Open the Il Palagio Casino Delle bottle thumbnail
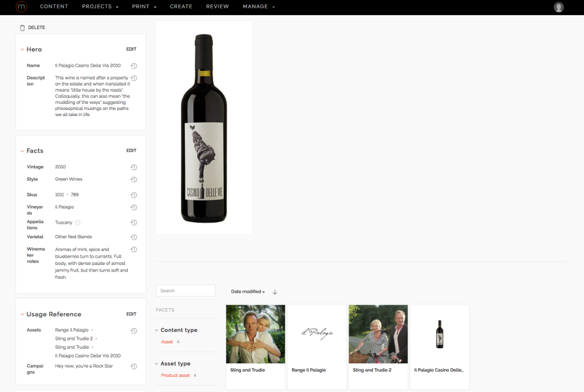This screenshot has height=392, width=584. pyautogui.click(x=439, y=334)
